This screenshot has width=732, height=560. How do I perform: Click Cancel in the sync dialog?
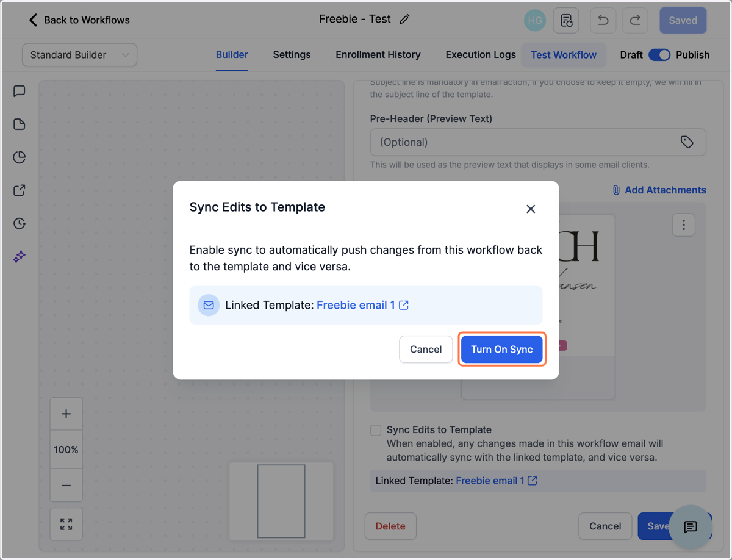426,350
